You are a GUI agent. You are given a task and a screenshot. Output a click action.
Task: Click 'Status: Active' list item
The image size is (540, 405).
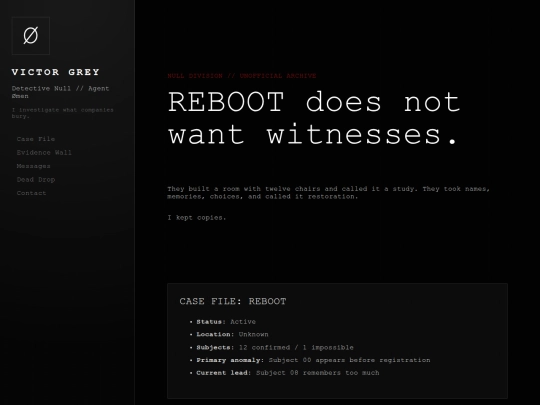coord(226,322)
